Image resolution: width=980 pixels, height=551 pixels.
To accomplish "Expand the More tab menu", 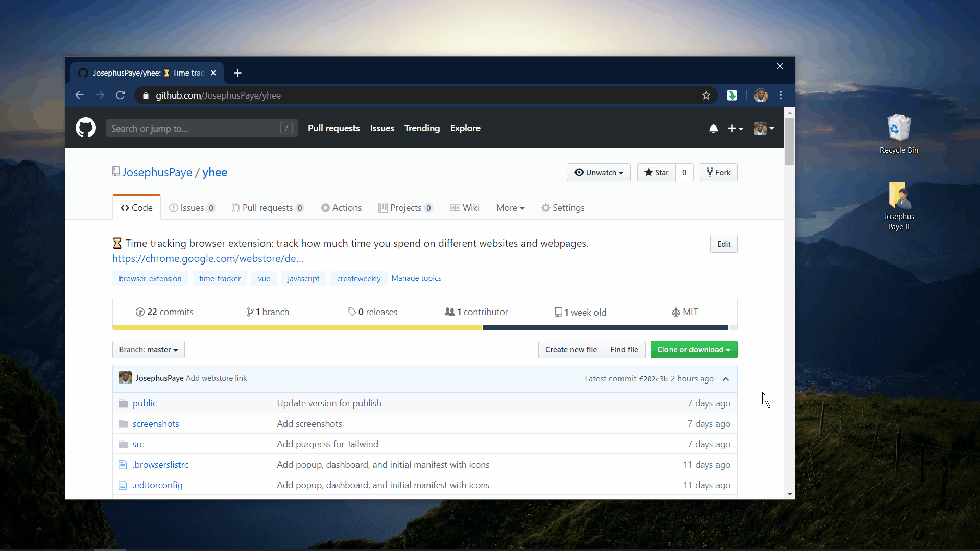I will (x=511, y=208).
